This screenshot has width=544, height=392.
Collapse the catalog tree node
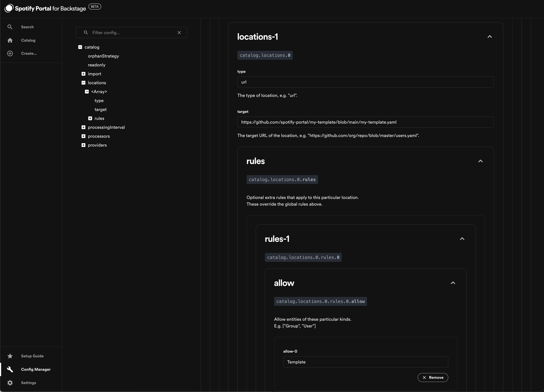(80, 47)
